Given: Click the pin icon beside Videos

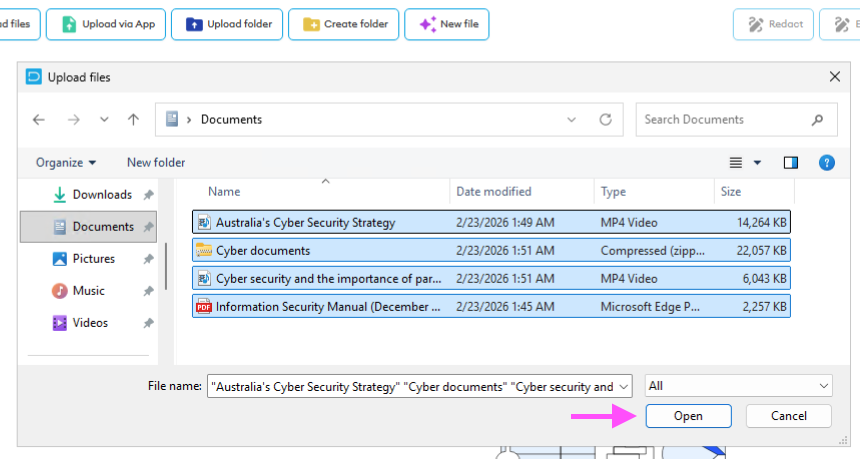Looking at the screenshot, I should pyautogui.click(x=148, y=323).
